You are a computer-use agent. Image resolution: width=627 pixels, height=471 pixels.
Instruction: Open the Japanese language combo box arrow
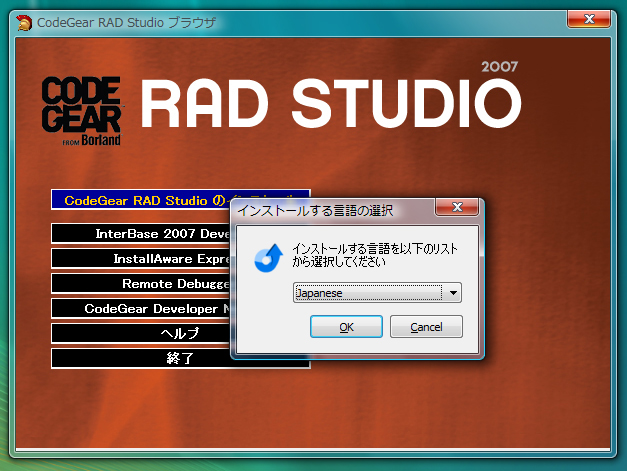(453, 293)
